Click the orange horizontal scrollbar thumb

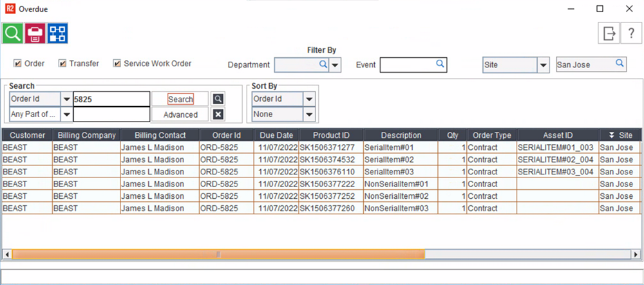click(x=218, y=254)
